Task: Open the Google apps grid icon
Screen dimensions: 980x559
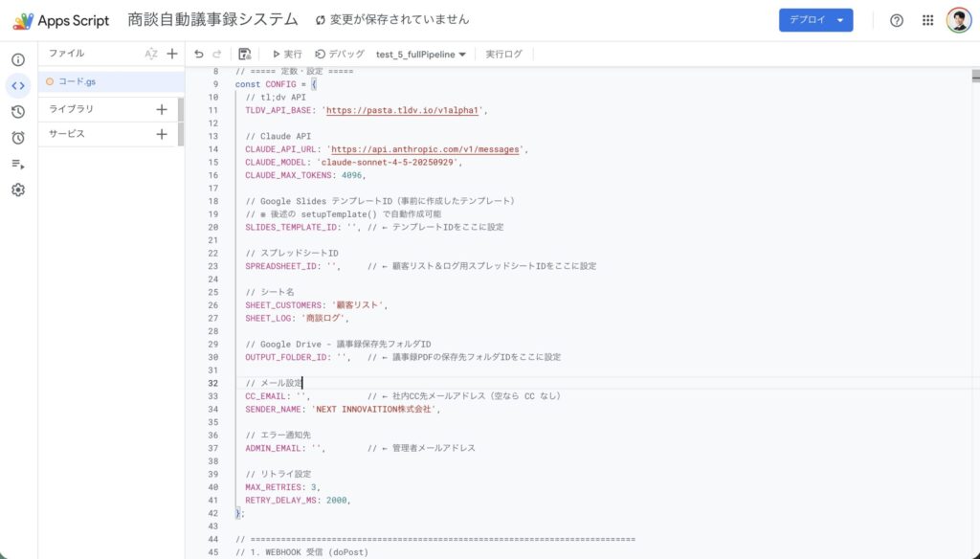Action: (x=927, y=20)
